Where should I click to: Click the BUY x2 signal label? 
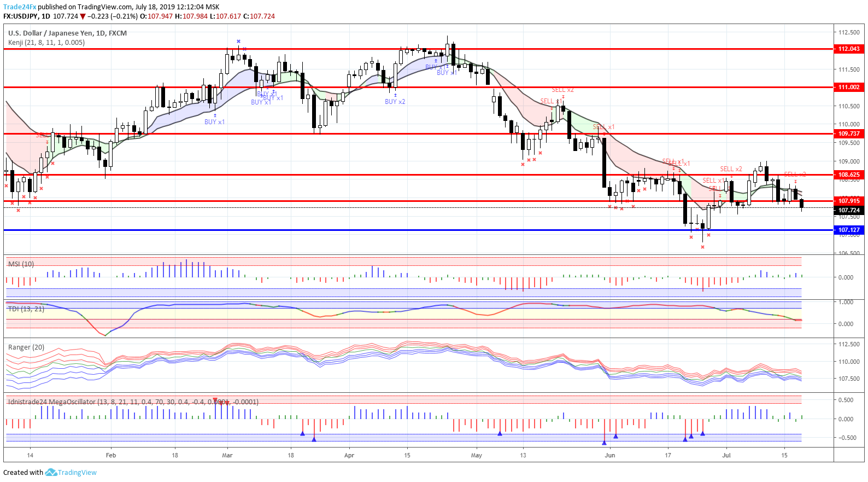pos(395,102)
